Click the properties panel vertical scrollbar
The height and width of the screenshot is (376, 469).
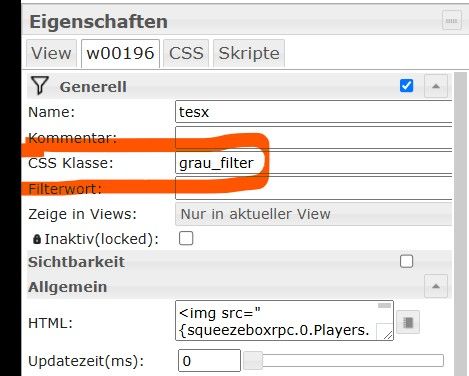461,223
